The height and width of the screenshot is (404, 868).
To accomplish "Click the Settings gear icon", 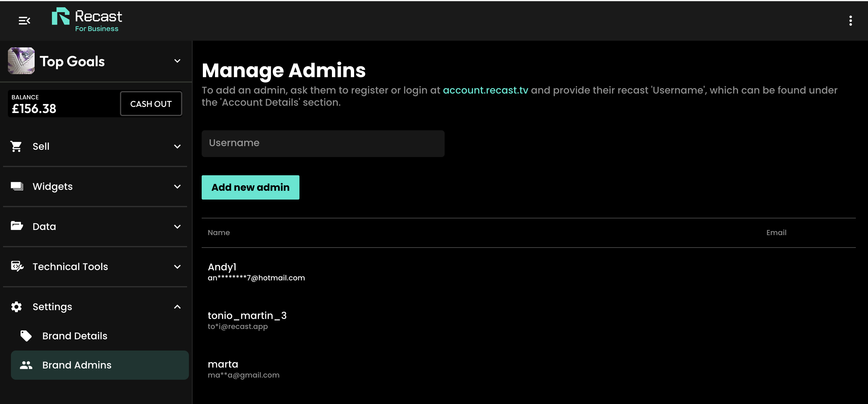I will click(x=16, y=306).
